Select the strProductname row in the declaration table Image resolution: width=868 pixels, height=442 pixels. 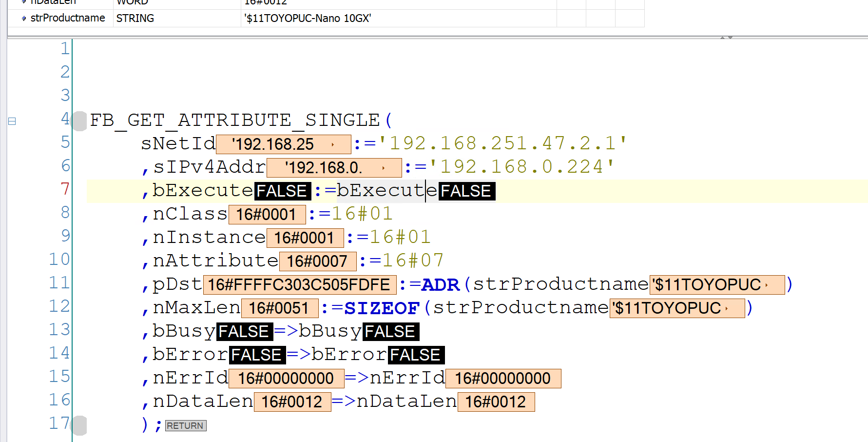(x=67, y=19)
